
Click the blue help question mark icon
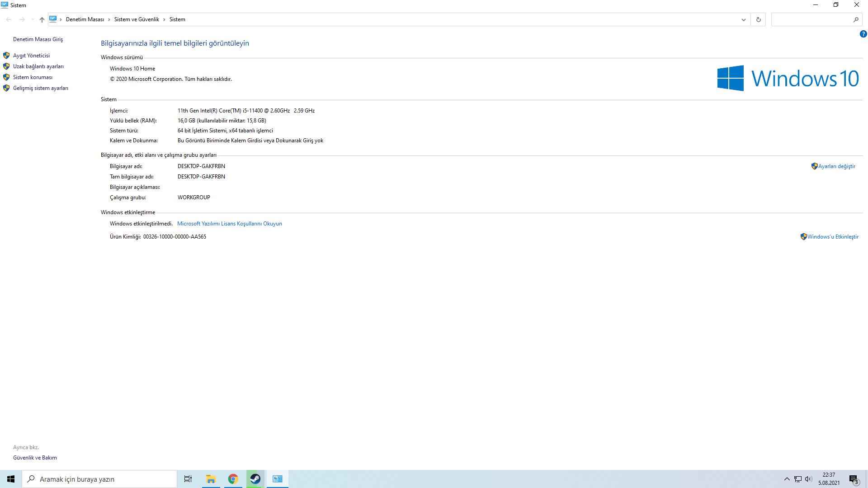[863, 34]
